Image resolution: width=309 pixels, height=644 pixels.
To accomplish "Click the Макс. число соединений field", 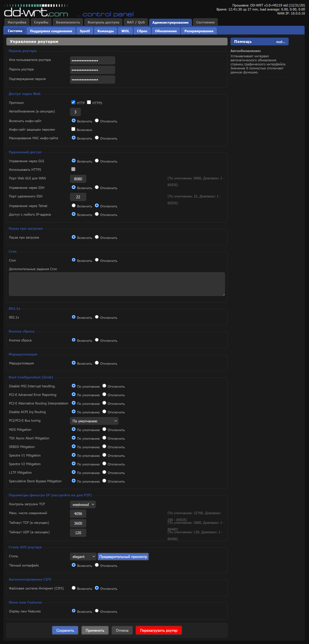I will (78, 513).
